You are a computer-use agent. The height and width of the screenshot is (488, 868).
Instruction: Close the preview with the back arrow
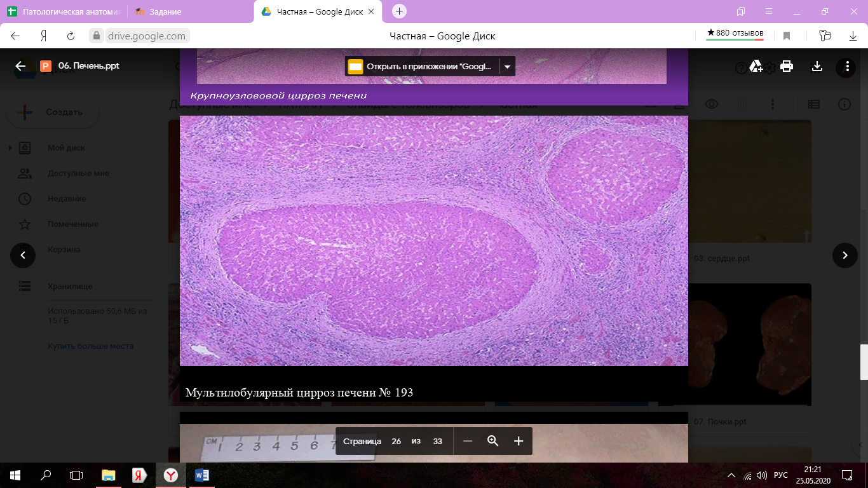click(x=20, y=66)
